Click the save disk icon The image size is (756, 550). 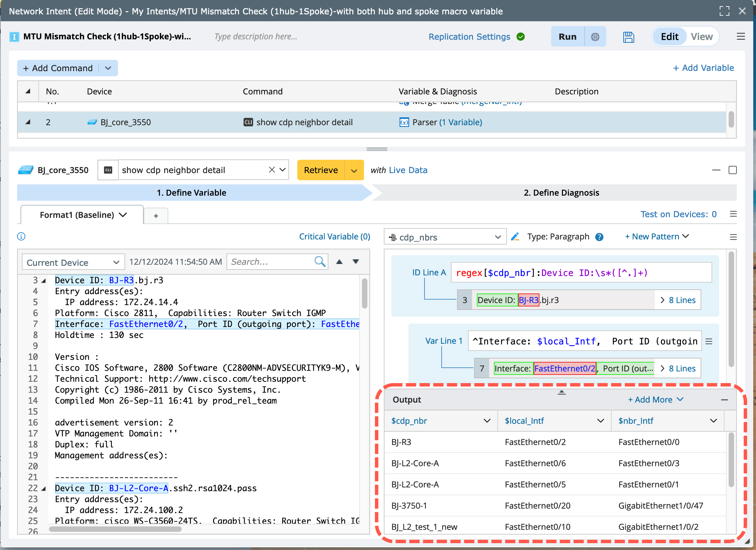628,37
